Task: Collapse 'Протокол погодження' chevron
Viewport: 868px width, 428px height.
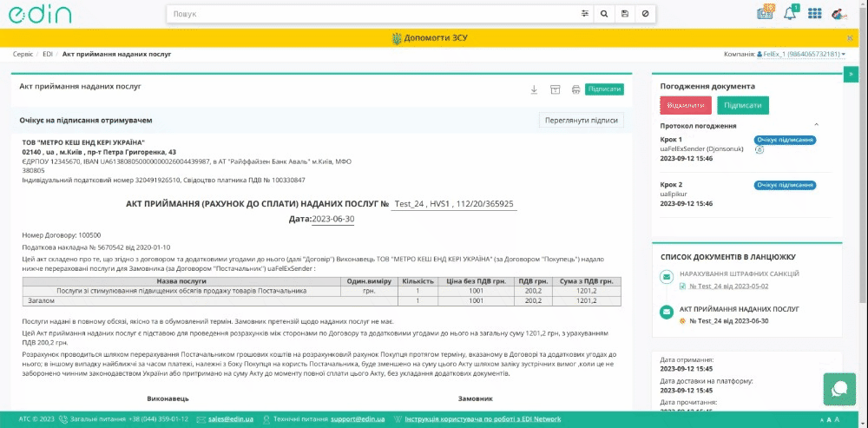Action: [x=816, y=125]
